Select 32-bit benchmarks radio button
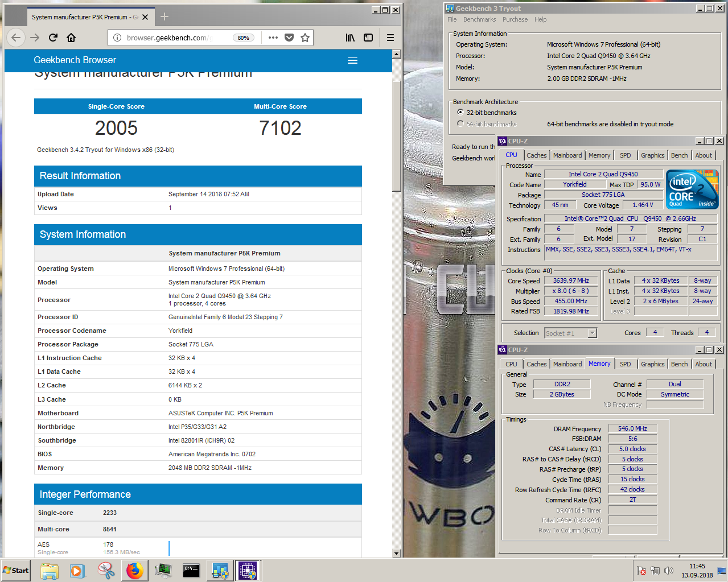 (x=460, y=113)
